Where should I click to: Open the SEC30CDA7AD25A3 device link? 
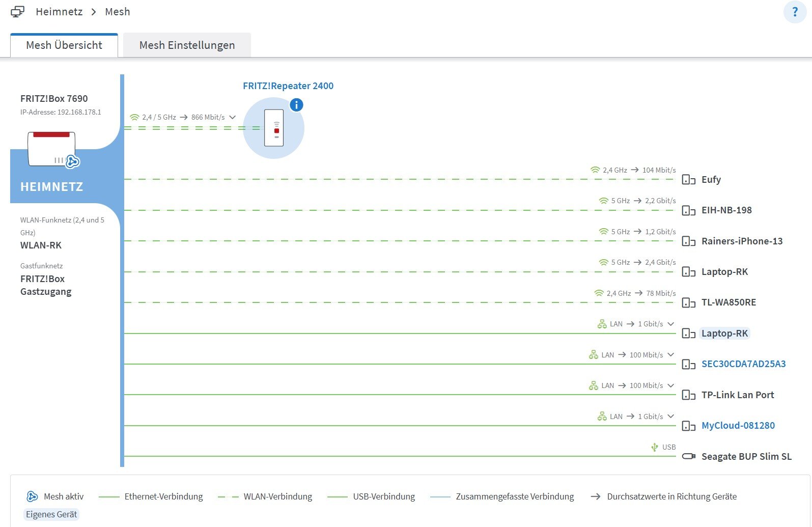pyautogui.click(x=744, y=364)
